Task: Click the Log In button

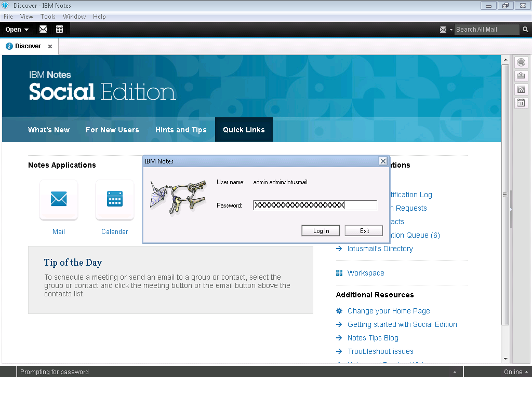Action: (x=321, y=231)
